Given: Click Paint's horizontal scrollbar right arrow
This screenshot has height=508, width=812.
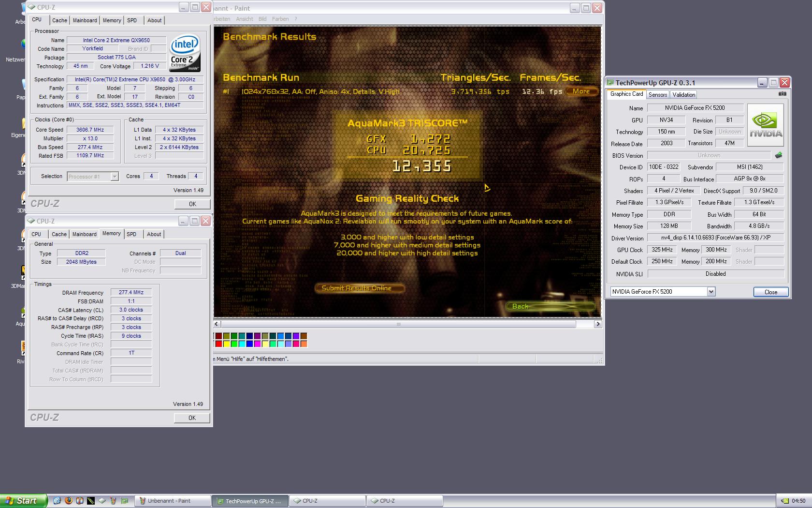Looking at the screenshot, I should [598, 324].
